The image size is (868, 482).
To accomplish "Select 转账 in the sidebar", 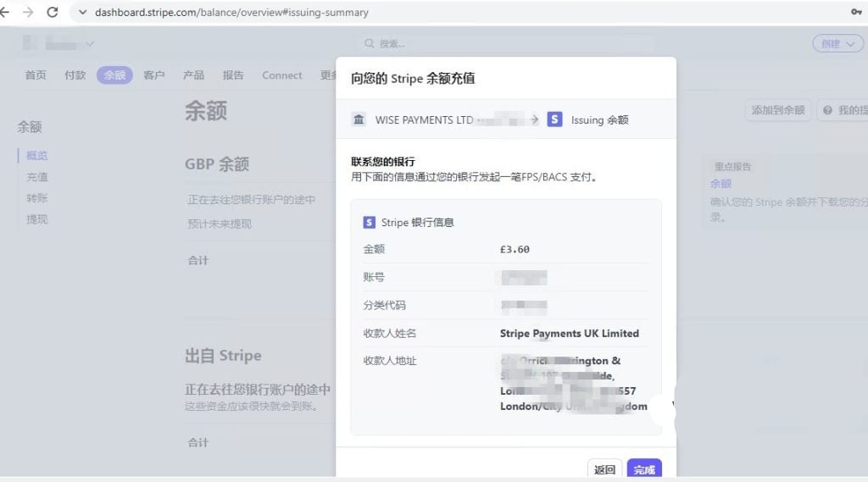I will 37,198.
